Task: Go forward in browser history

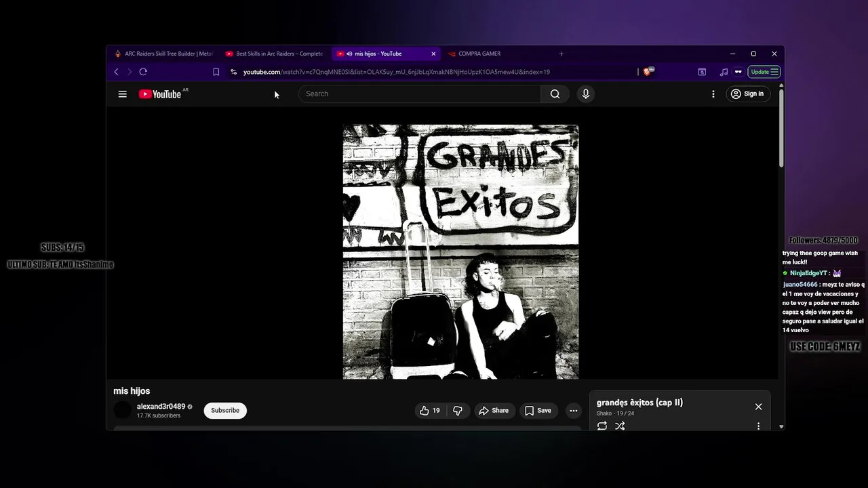Action: (x=129, y=72)
